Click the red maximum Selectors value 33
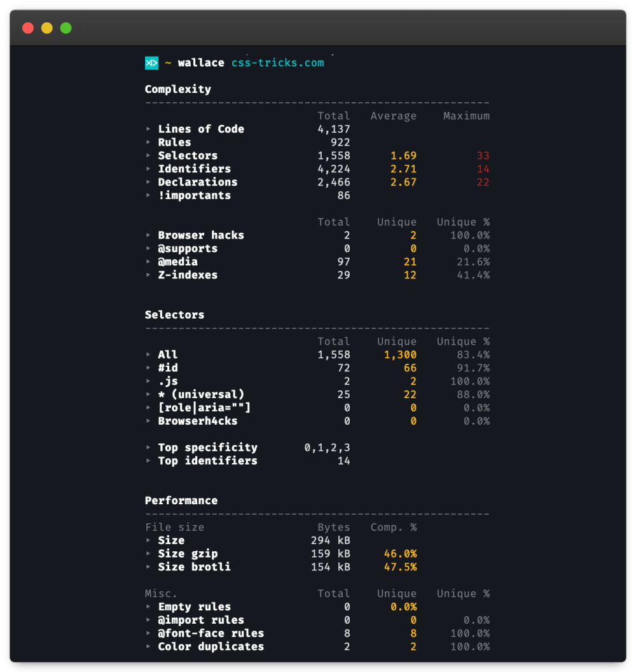 (483, 156)
